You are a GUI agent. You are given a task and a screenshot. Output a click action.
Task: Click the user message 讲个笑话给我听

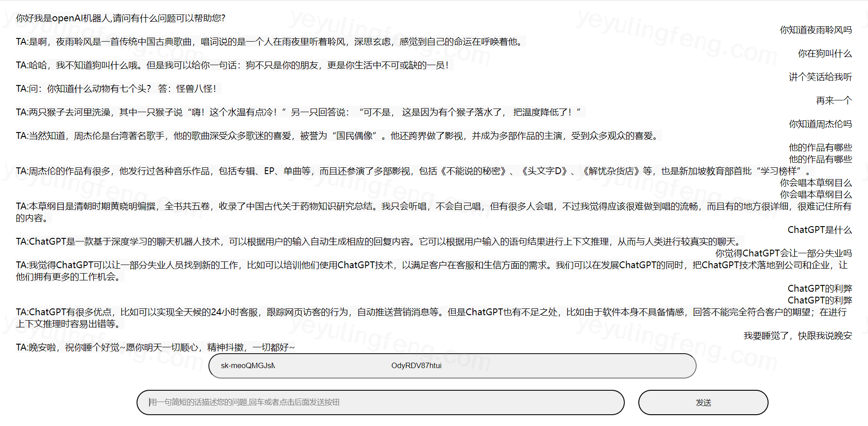tap(820, 77)
